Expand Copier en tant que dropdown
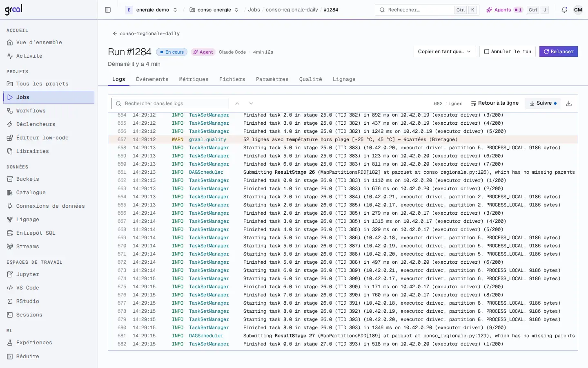The image size is (588, 368). [444, 52]
